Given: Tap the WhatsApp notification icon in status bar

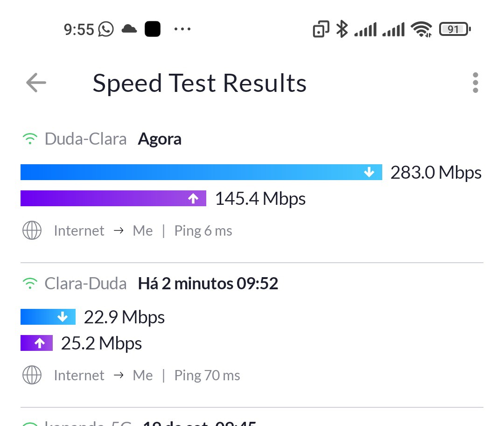Looking at the screenshot, I should point(106,29).
